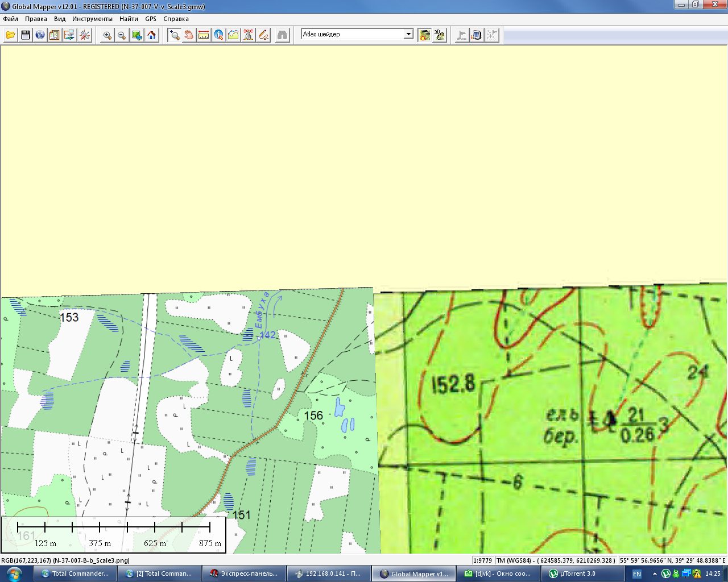728x582 pixels.
Task: Select the Measure tool ruler icon
Action: pos(204,35)
